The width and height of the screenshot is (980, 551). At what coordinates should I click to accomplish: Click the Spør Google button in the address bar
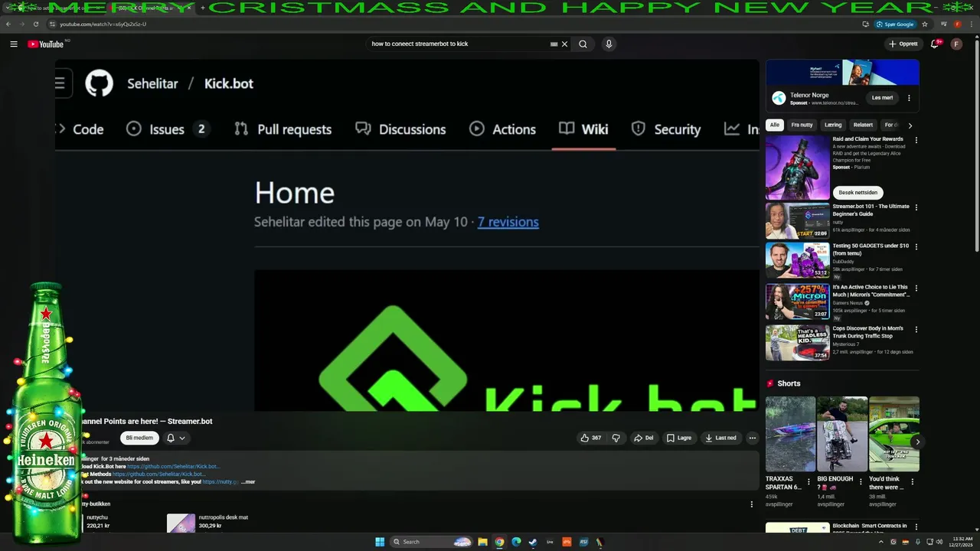895,24
